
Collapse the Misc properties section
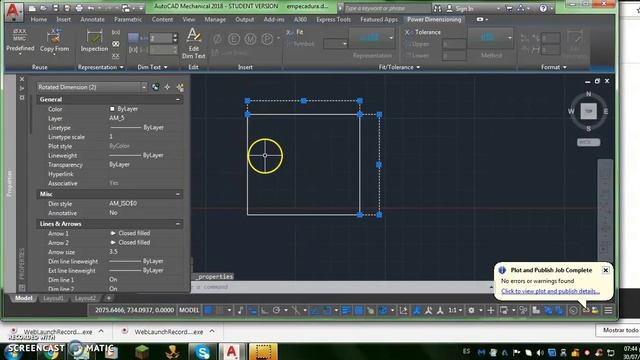(178, 194)
